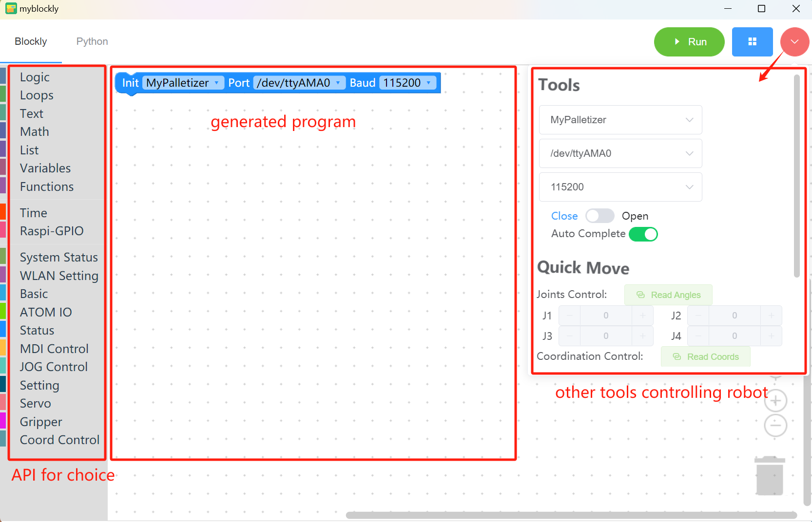Click the blue grid layout icon button
Screen dimensions: 812x522
(x=752, y=42)
